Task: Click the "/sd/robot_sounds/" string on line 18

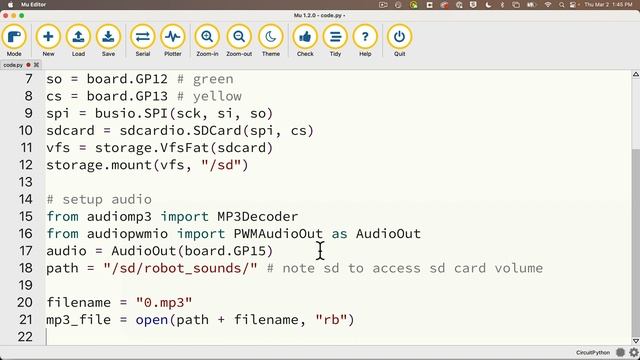Action: point(180,269)
